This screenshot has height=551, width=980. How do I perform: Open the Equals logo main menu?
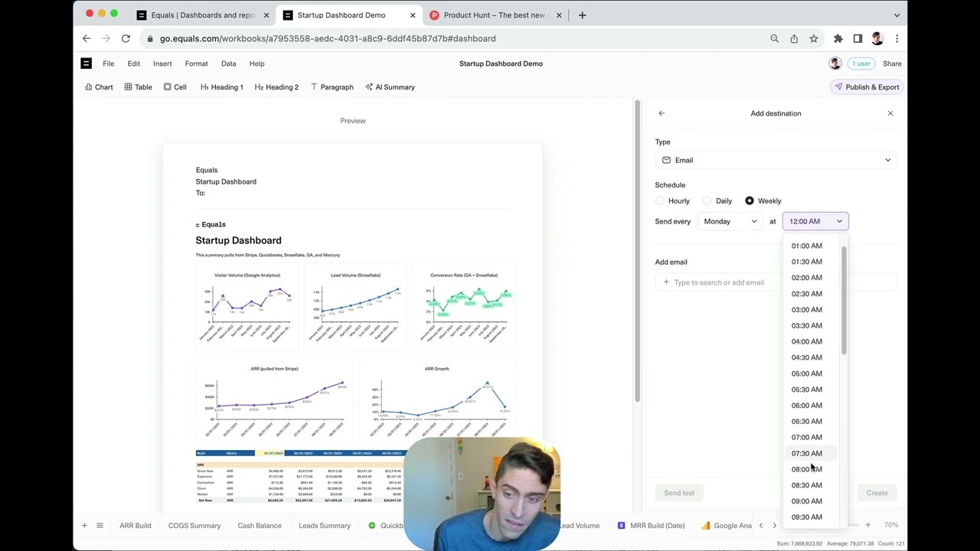pos(87,64)
